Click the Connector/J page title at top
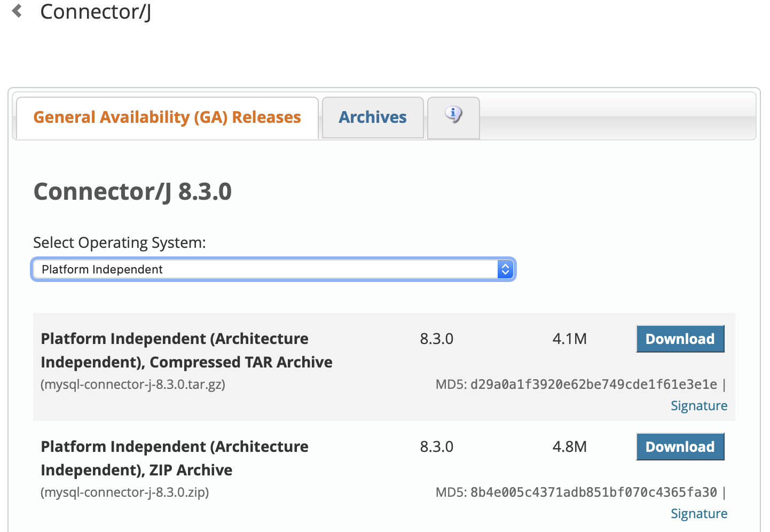Image resolution: width=770 pixels, height=532 pixels. pyautogui.click(x=96, y=12)
